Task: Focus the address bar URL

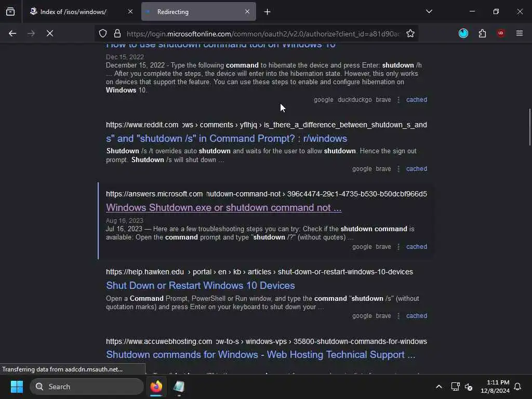Action: click(263, 34)
